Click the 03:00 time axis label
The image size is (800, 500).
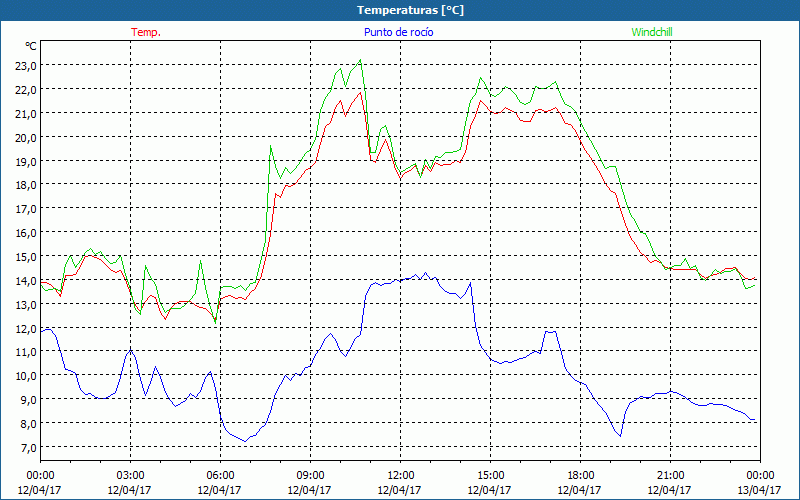[x=130, y=475]
